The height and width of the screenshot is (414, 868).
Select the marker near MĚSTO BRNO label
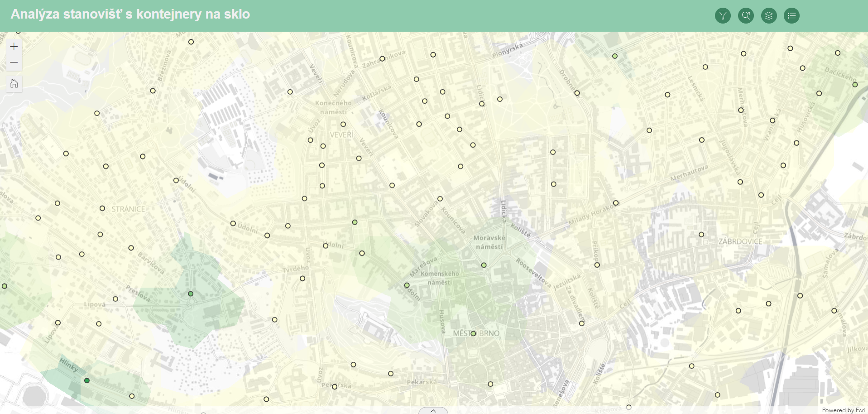pos(472,333)
